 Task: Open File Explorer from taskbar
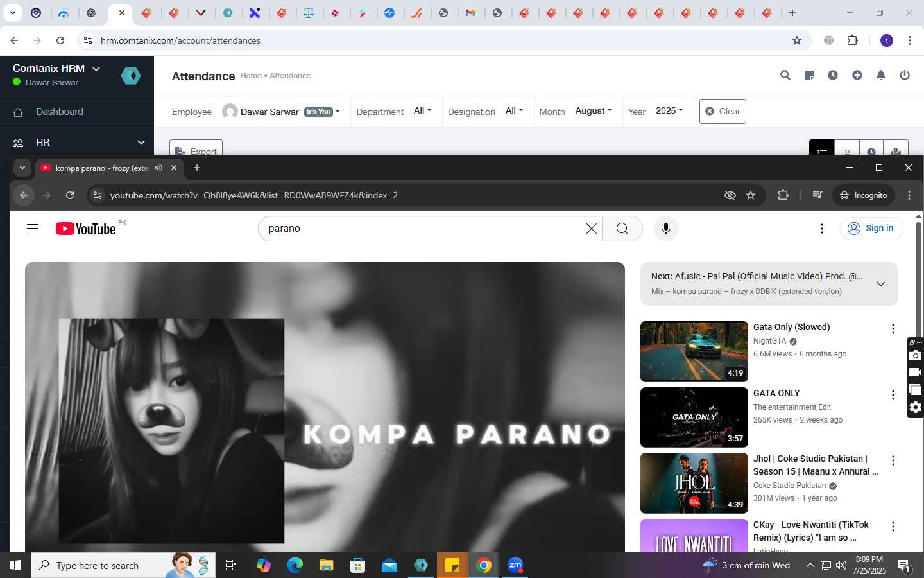[326, 565]
